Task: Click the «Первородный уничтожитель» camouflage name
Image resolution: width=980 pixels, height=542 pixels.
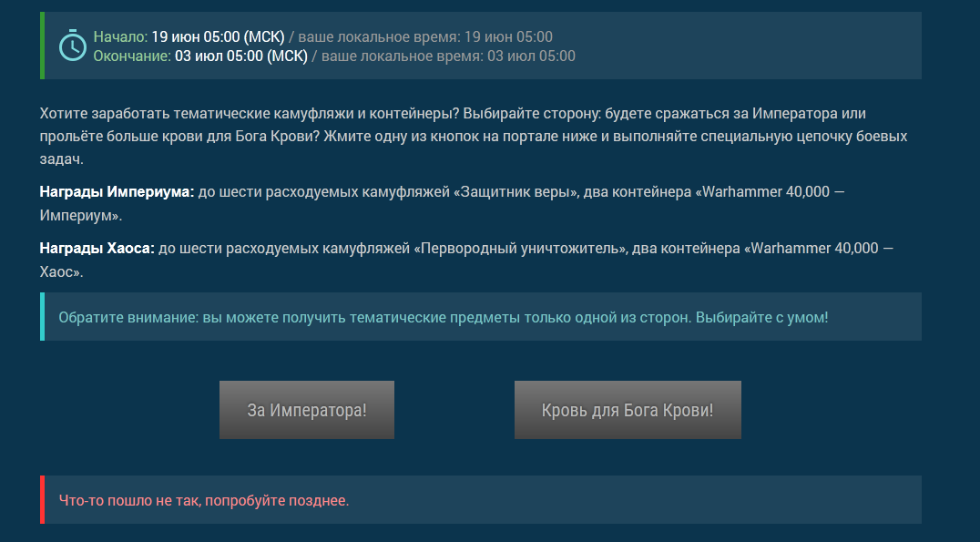Action: (518, 248)
